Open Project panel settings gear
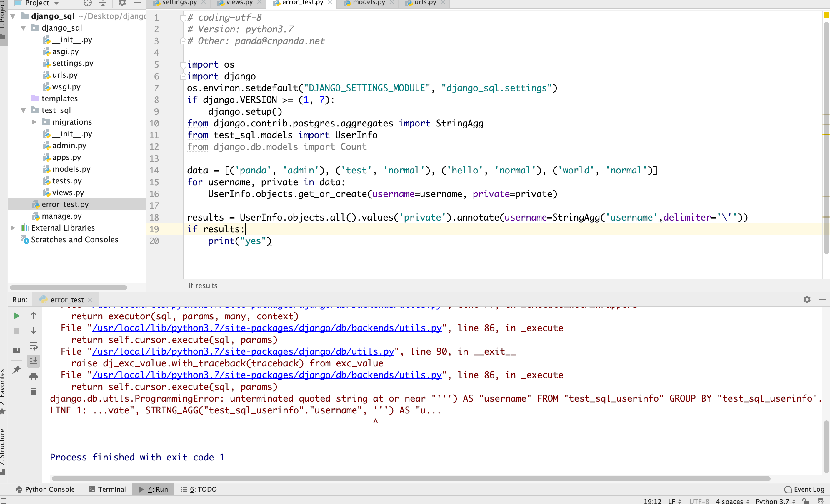Image resolution: width=830 pixels, height=504 pixels. [x=122, y=3]
